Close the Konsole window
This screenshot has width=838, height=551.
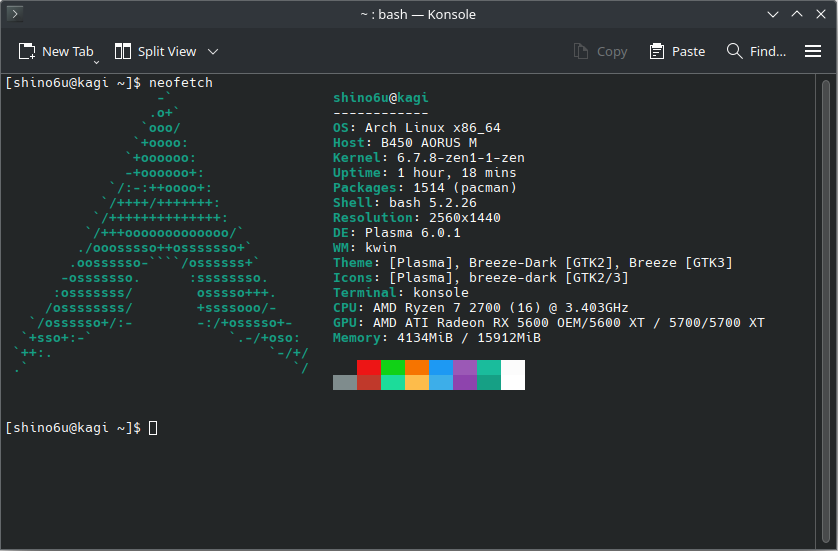(x=821, y=14)
